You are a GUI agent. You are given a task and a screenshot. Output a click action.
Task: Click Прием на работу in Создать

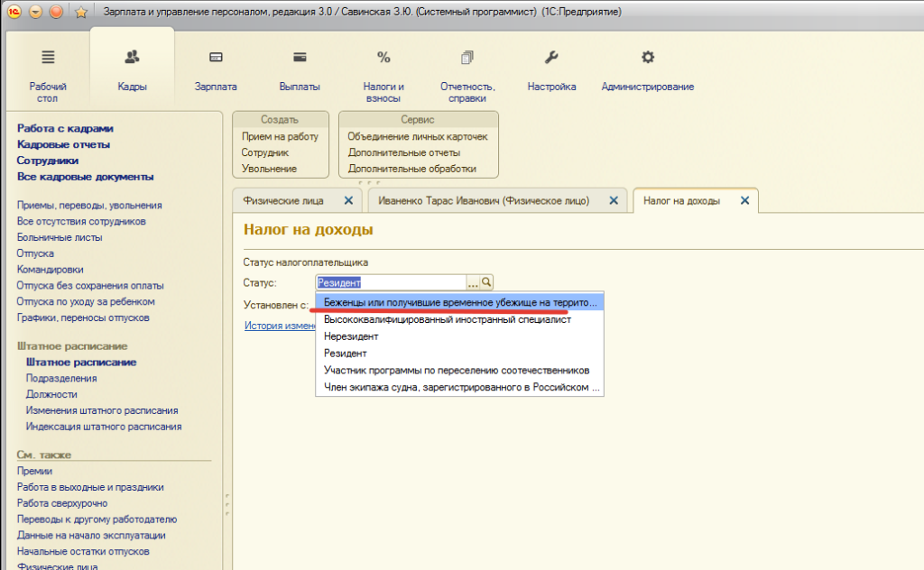tap(280, 136)
